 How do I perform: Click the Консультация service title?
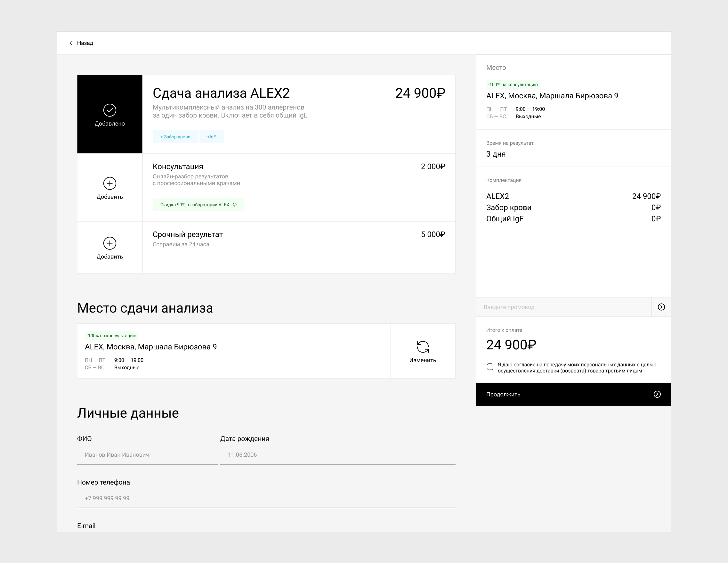178,167
